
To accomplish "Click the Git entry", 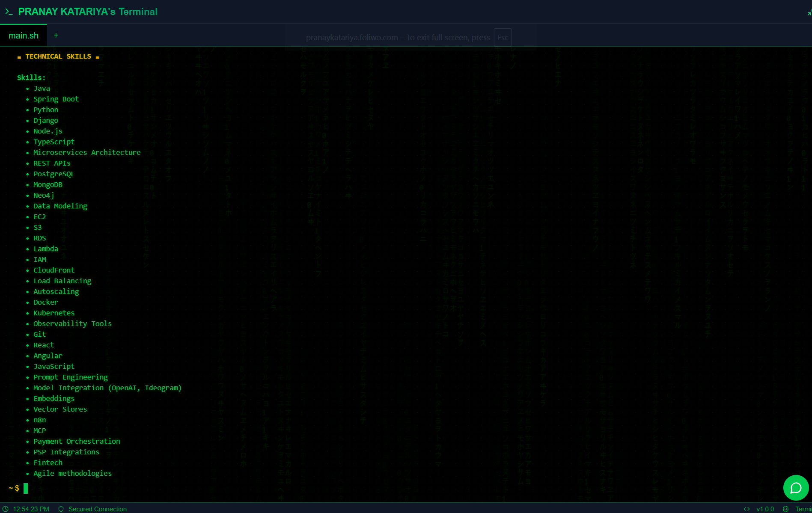I will (40, 334).
